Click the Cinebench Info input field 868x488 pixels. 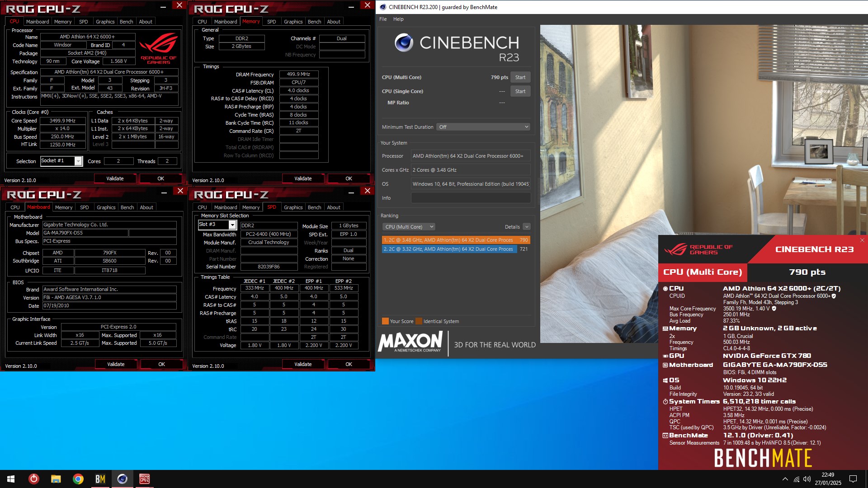tap(471, 198)
